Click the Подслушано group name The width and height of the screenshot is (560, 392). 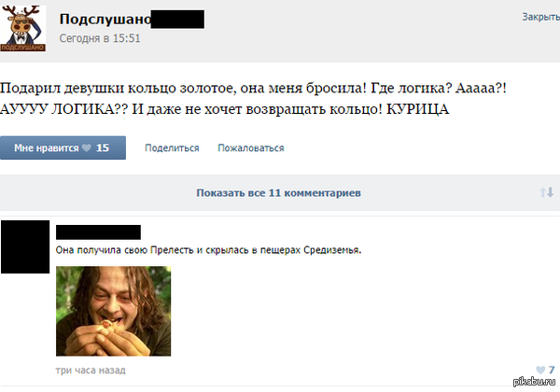(x=105, y=19)
